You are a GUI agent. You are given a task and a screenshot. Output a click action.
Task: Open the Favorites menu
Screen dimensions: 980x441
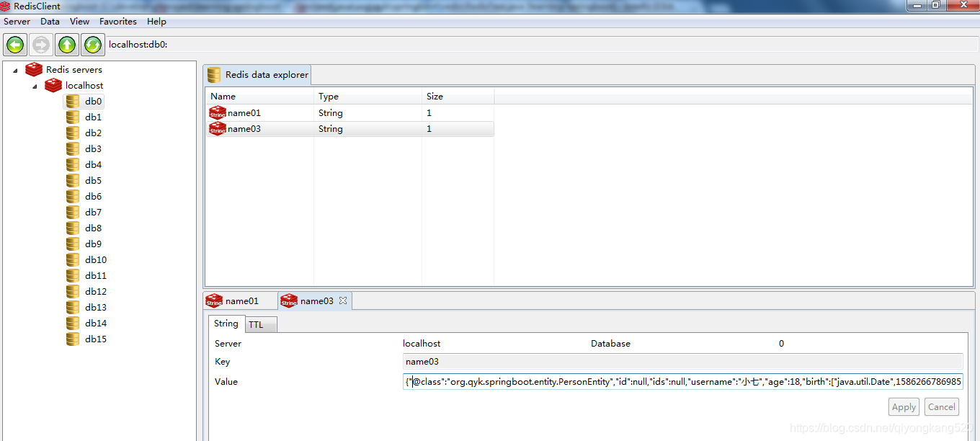point(118,22)
